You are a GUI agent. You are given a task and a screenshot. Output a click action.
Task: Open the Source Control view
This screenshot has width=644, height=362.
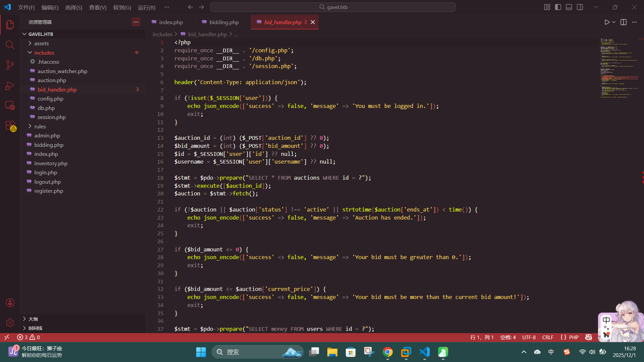(10, 65)
